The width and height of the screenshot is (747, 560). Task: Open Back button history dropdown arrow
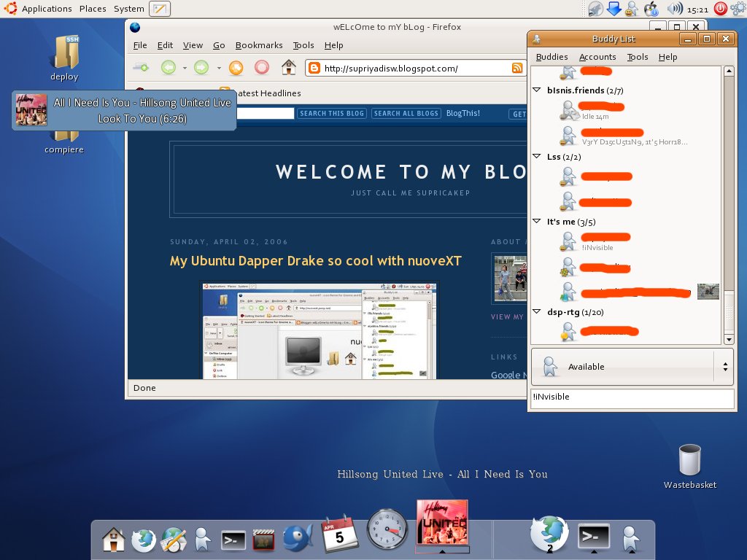click(x=185, y=68)
